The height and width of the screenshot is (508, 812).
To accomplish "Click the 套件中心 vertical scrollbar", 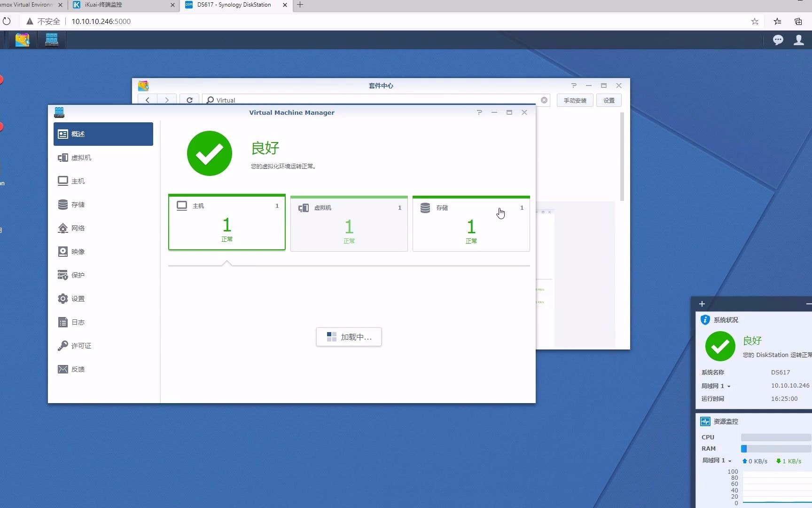I will click(x=622, y=157).
